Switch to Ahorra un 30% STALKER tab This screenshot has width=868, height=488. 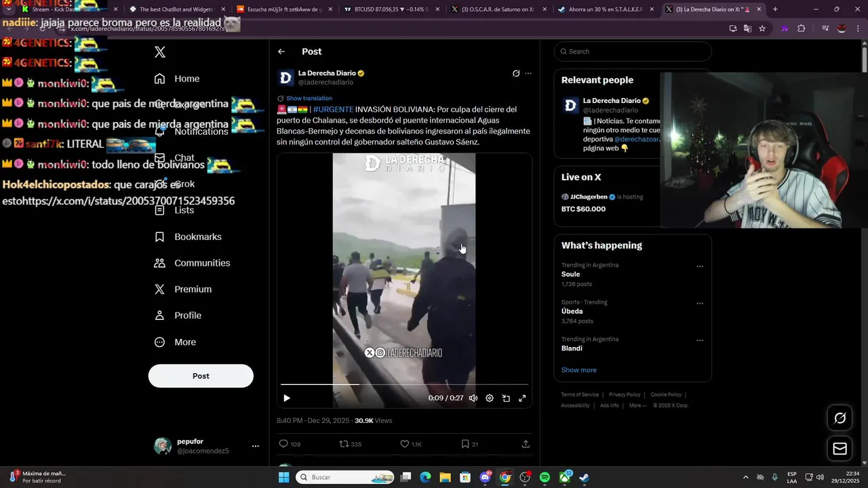pos(604,9)
